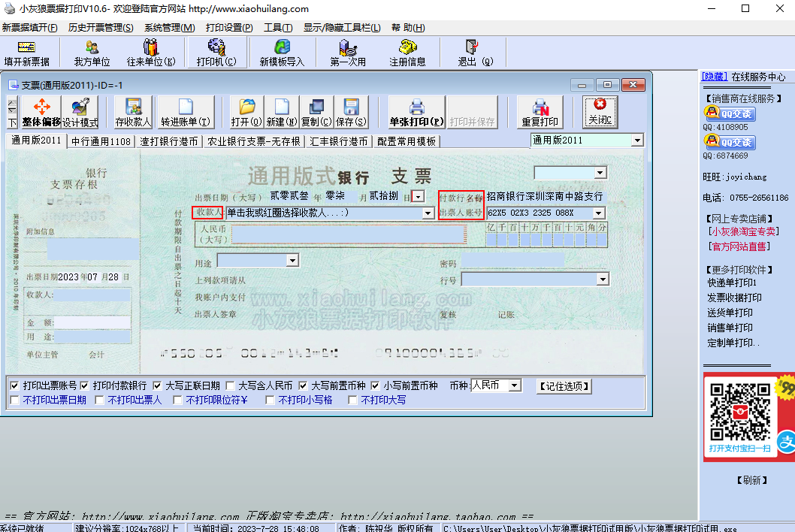
Task: Open the 系统管理(M) menu
Action: click(169, 27)
